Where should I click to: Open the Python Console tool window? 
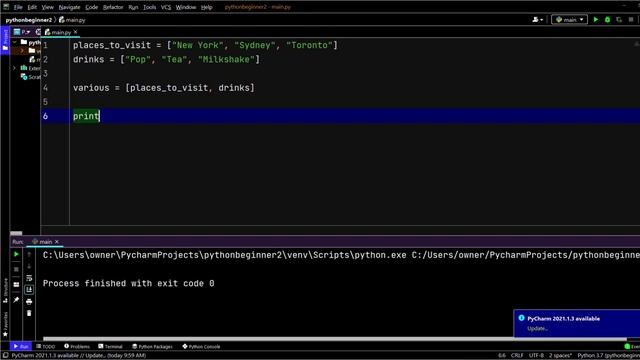click(x=201, y=347)
